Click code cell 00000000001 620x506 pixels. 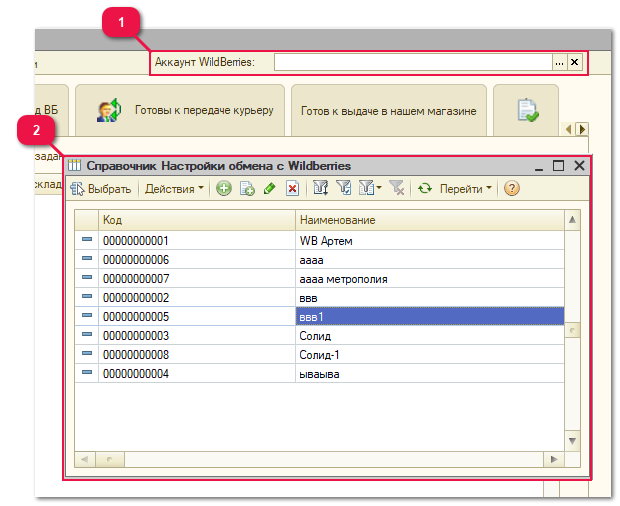point(197,241)
